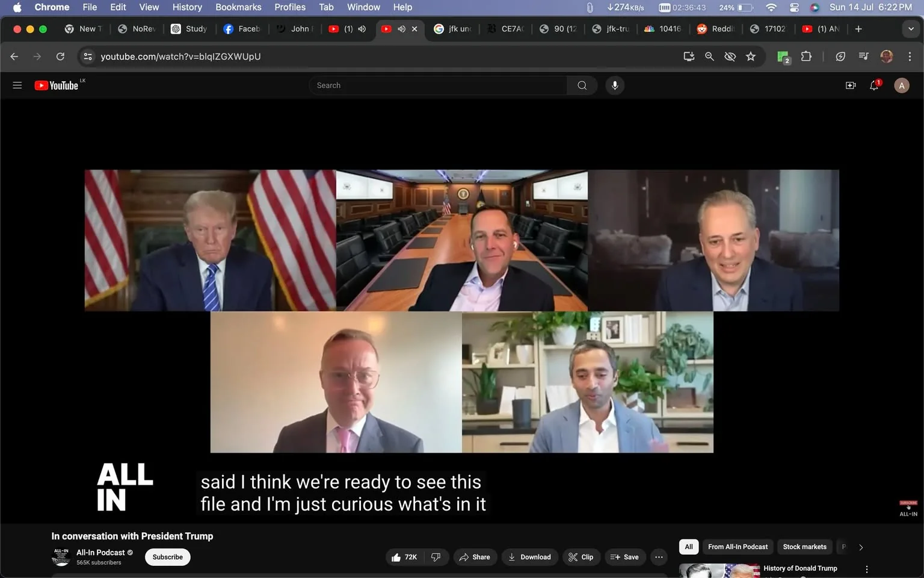Viewport: 924px width, 578px height.
Task: Open the YouTube guide hamburger menu
Action: coord(17,85)
